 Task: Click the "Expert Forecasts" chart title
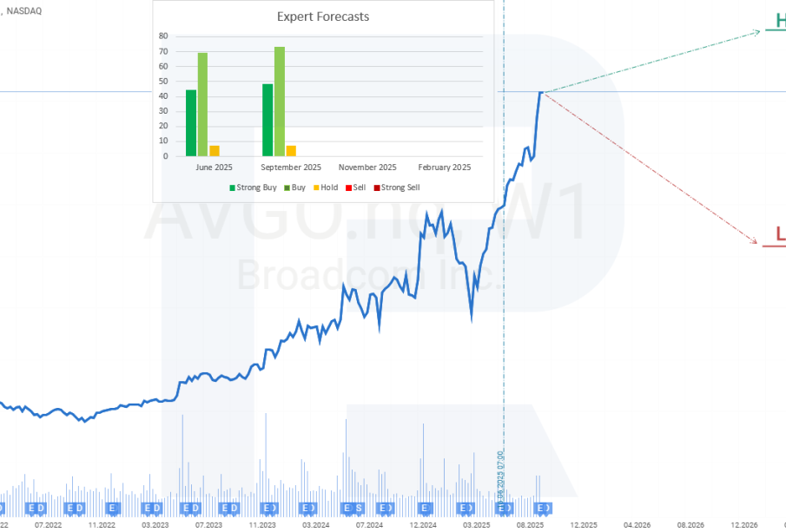323,16
